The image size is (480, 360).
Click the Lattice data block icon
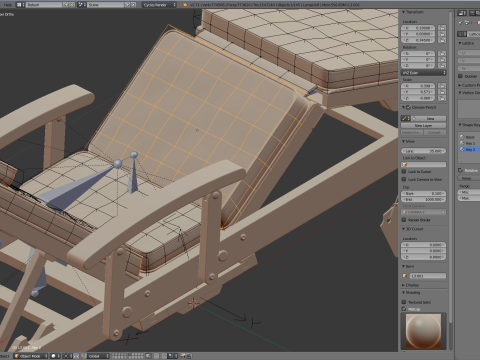tap(462, 34)
